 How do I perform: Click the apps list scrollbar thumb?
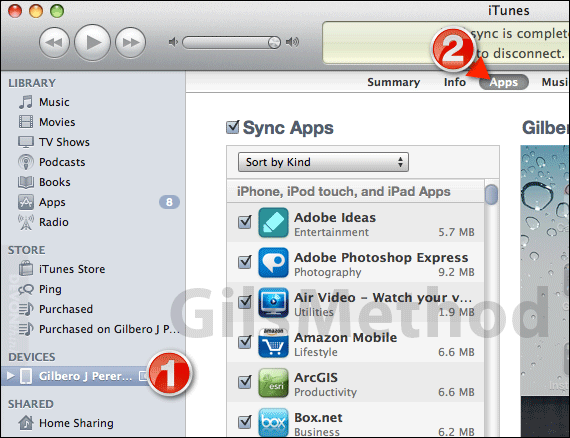(491, 195)
